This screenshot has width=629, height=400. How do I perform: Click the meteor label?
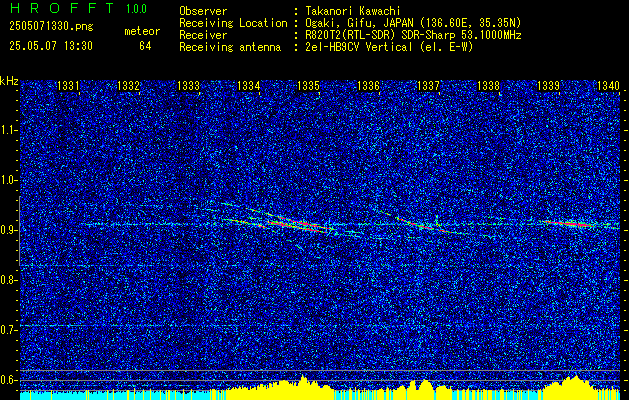(142, 31)
